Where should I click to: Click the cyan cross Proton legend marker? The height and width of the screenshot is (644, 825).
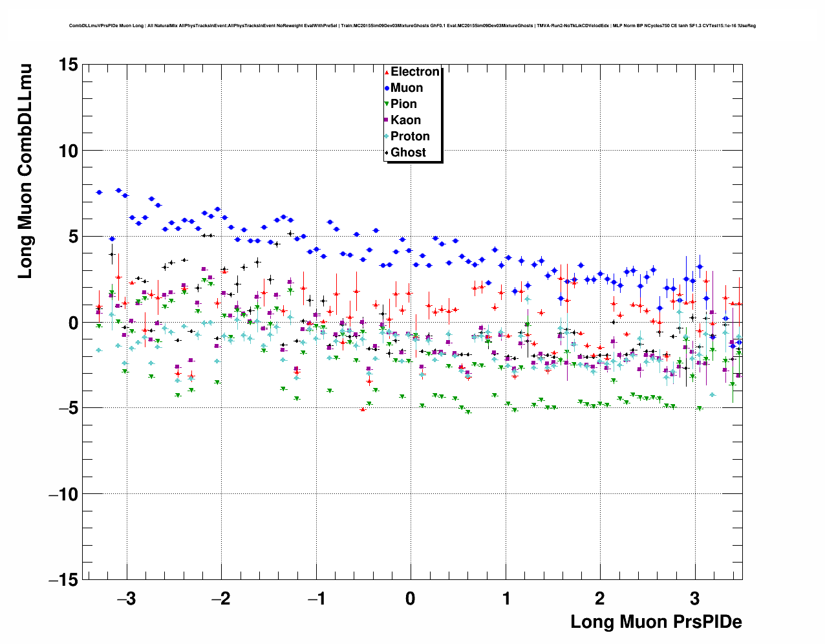387,136
